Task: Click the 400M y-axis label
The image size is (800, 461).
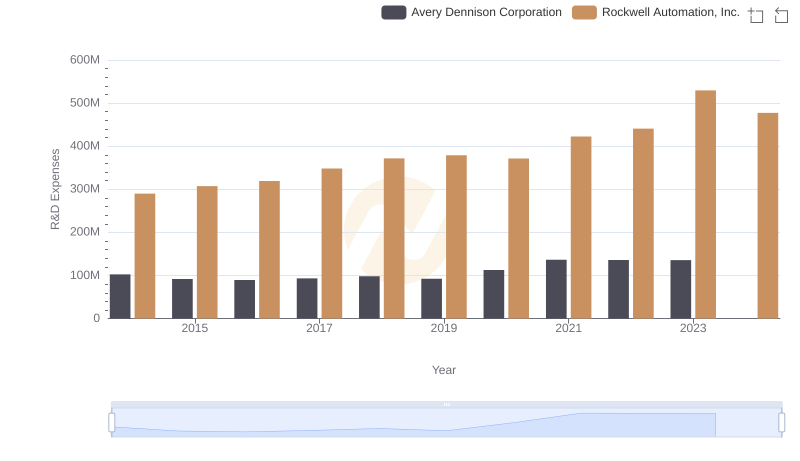Action: point(85,146)
